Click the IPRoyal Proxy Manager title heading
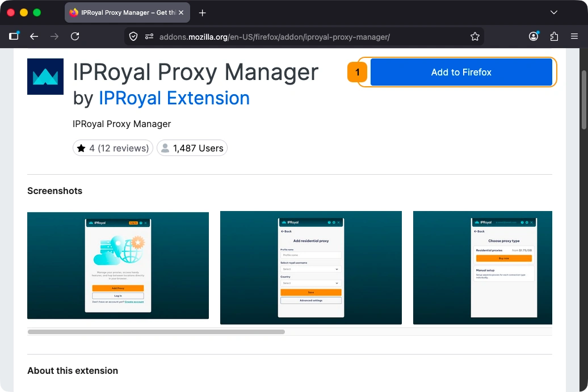Screen dimensions: 588x392 click(196, 72)
